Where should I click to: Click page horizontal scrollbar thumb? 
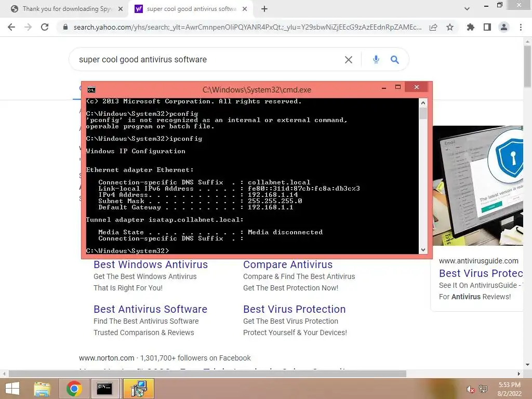(207, 374)
